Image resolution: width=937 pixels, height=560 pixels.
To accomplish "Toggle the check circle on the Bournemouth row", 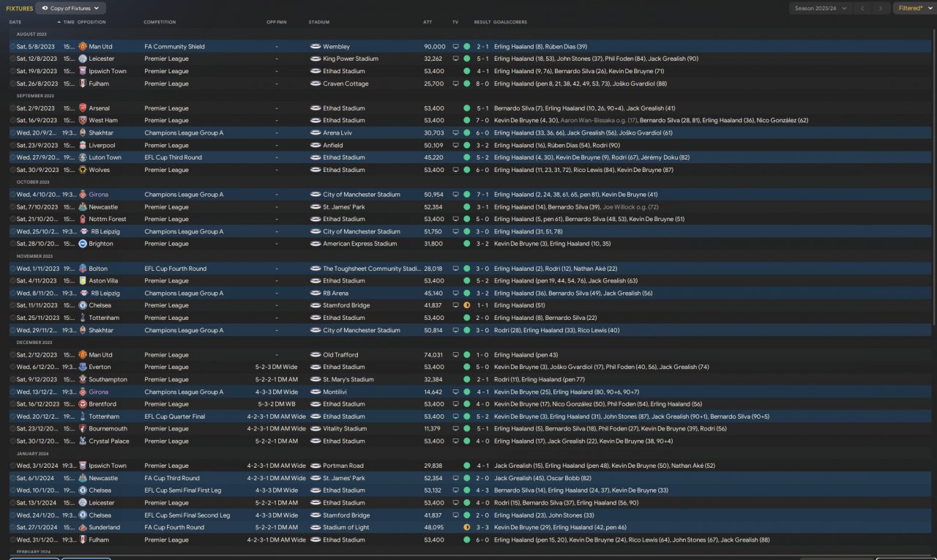I will 12,429.
